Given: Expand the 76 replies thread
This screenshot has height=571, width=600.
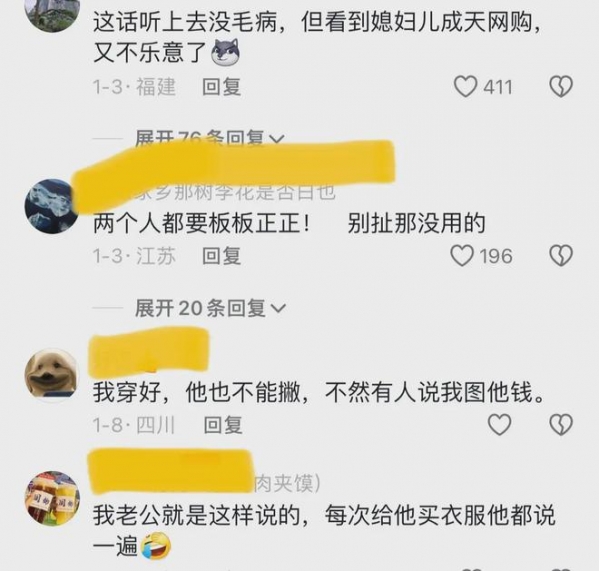Looking at the screenshot, I should [210, 139].
